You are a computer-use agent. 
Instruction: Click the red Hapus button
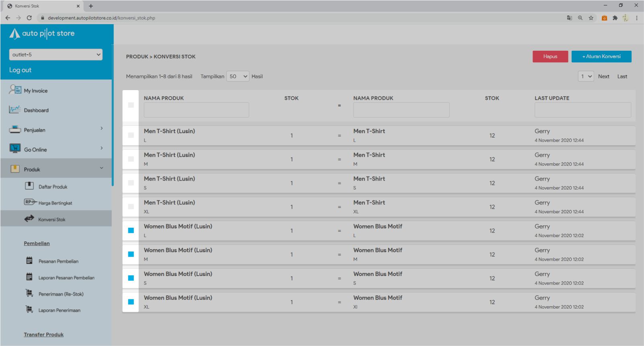coord(550,56)
